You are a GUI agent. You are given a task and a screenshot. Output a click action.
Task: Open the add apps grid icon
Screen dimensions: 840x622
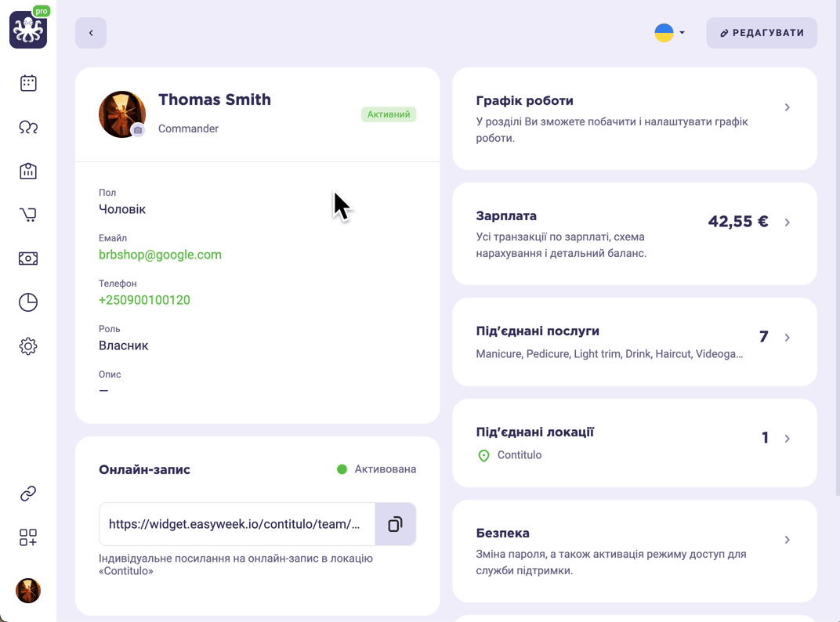tap(28, 537)
